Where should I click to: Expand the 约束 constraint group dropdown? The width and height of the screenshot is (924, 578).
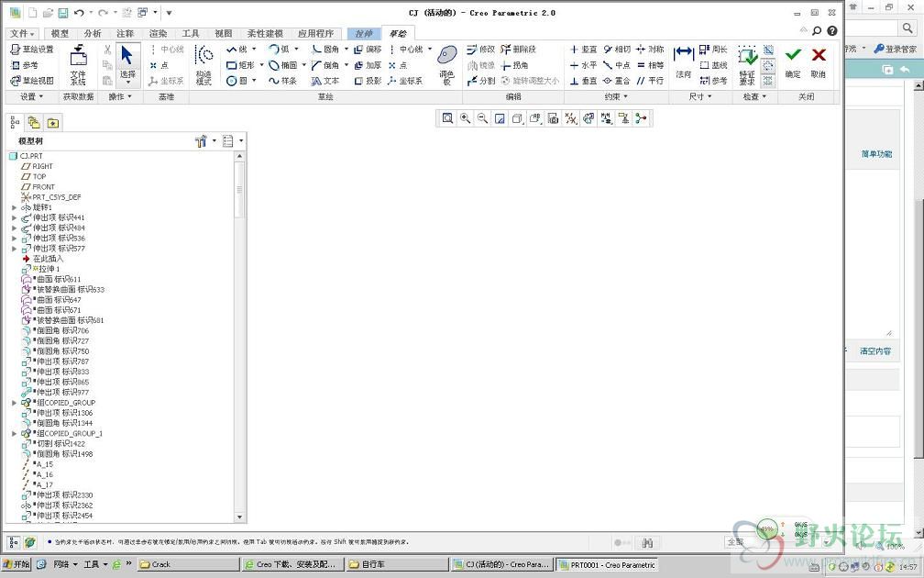pyautogui.click(x=616, y=96)
